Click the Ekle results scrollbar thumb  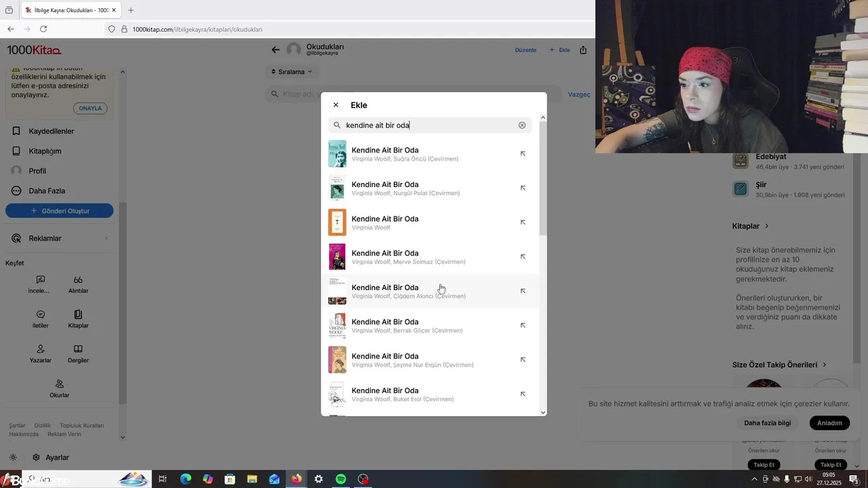click(543, 179)
